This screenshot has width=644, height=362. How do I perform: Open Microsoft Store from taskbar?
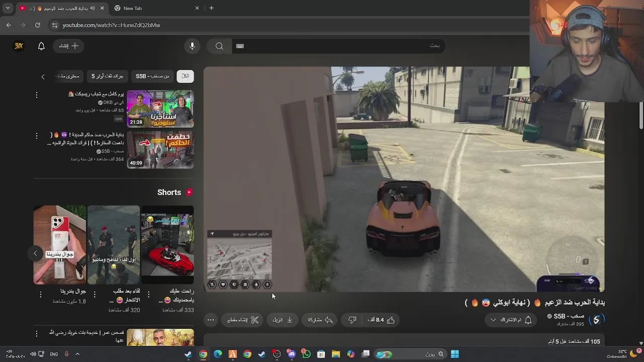(321, 354)
